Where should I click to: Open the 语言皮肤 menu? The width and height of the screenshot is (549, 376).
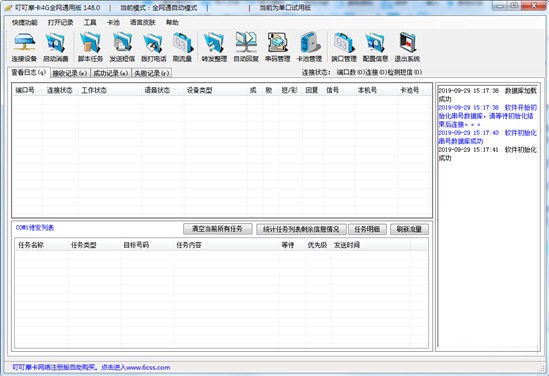tap(143, 22)
